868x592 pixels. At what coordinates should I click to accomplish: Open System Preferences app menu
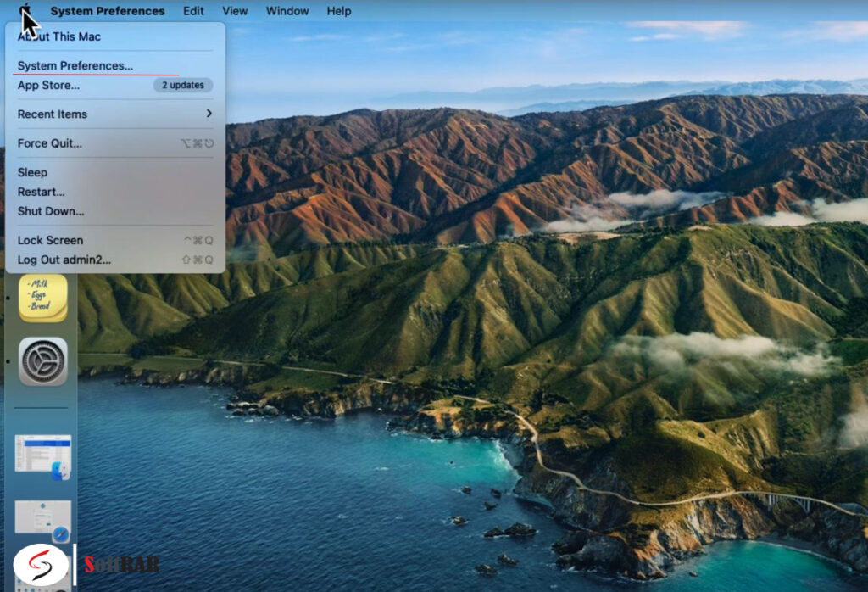[108, 11]
